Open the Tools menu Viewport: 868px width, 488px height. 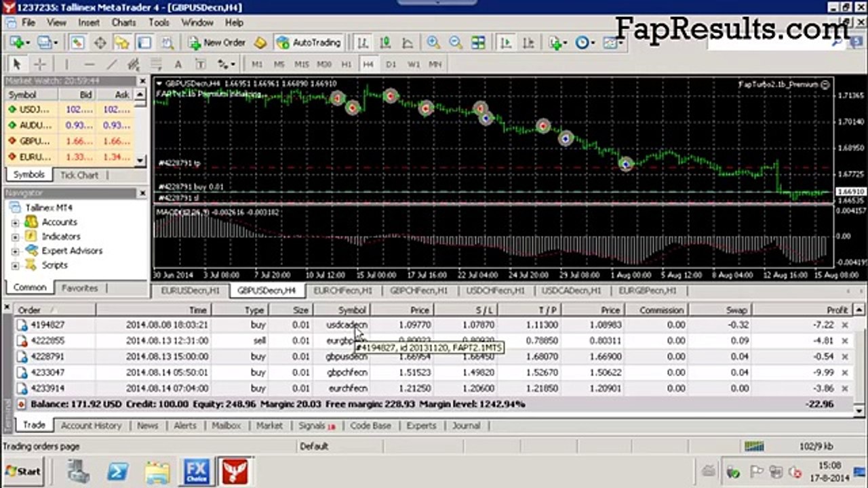159,22
